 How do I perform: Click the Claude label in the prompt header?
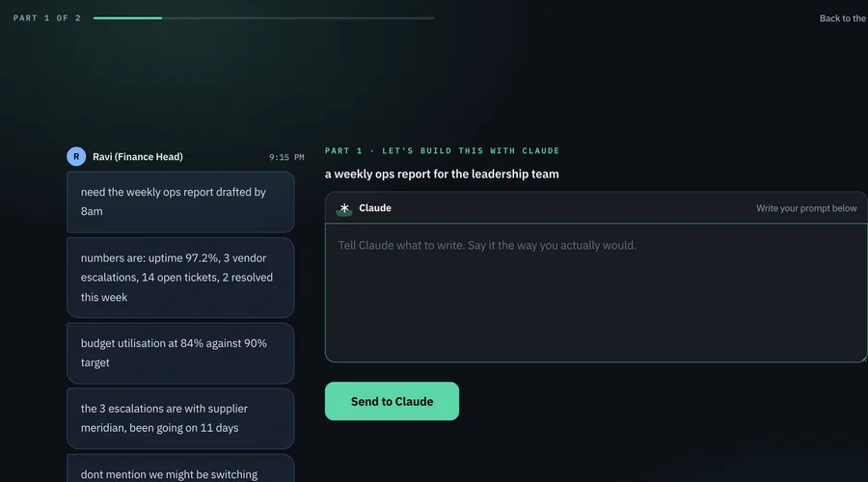[x=375, y=208]
